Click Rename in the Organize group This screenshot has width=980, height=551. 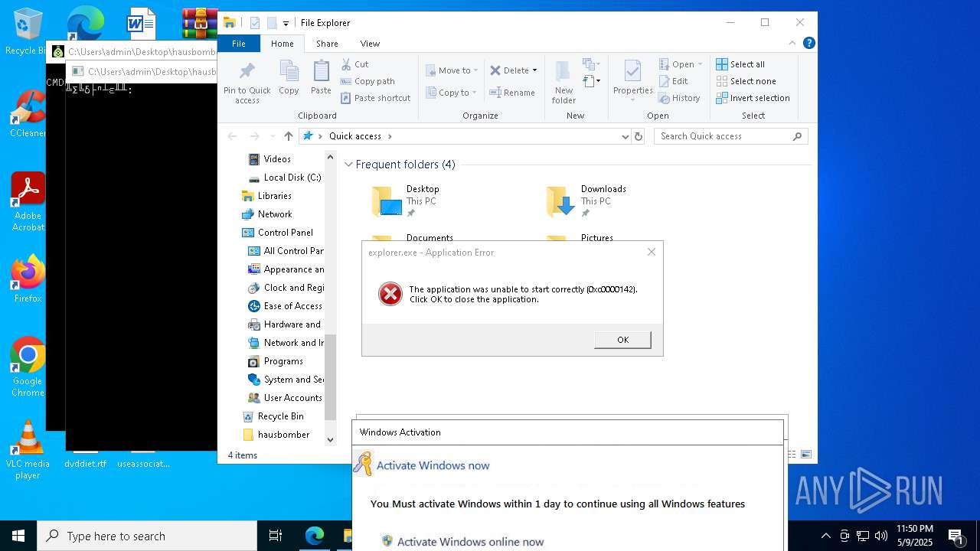(512, 93)
